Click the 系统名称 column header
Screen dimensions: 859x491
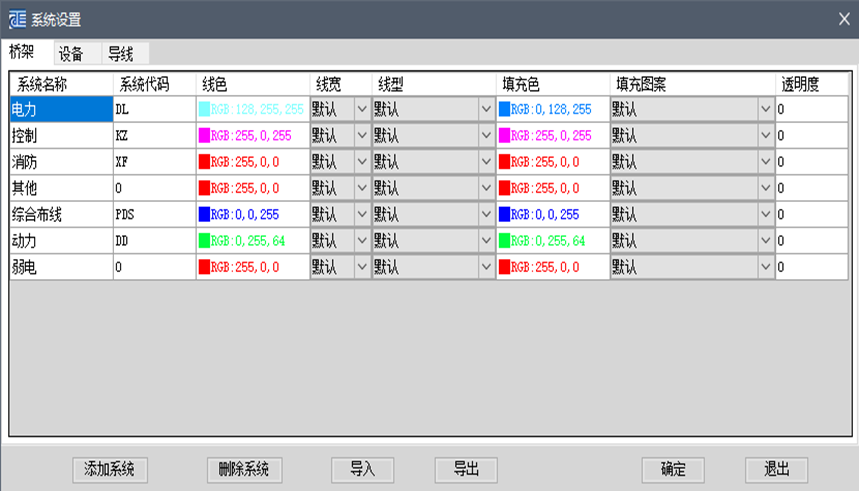click(61, 84)
